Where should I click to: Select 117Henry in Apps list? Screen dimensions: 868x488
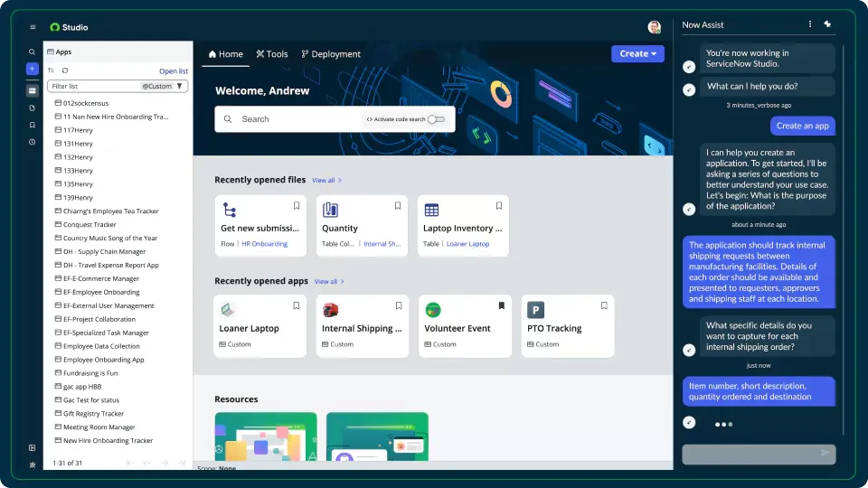pos(78,130)
